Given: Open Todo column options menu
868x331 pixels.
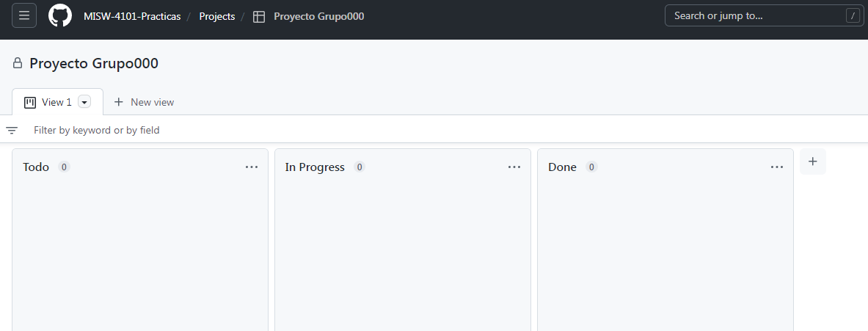Looking at the screenshot, I should coord(252,167).
